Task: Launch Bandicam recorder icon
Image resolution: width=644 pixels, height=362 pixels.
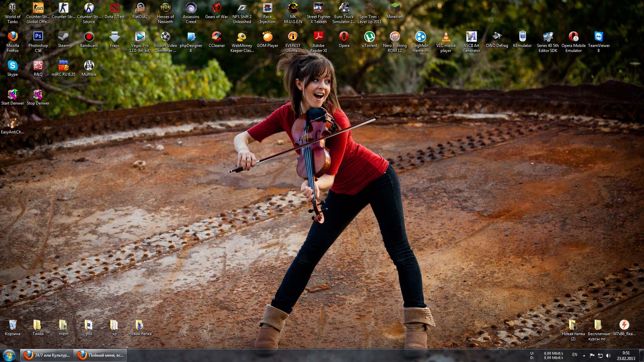Action: coord(89,37)
